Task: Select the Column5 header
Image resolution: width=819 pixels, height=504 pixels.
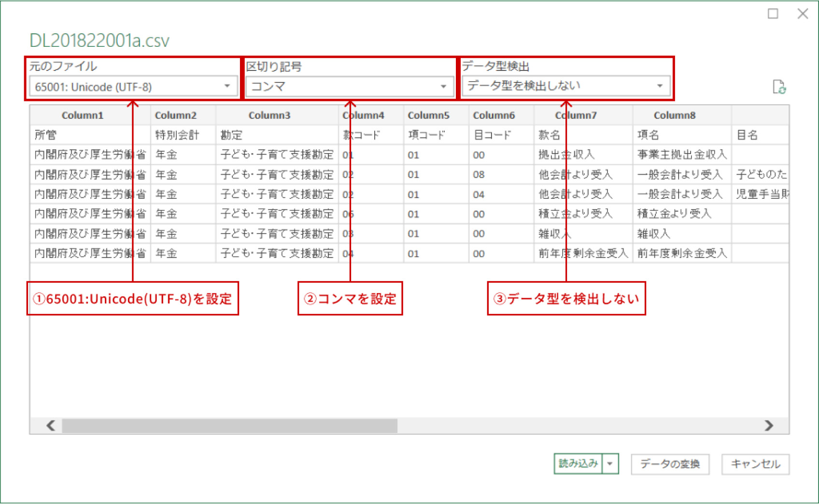Action: click(428, 115)
